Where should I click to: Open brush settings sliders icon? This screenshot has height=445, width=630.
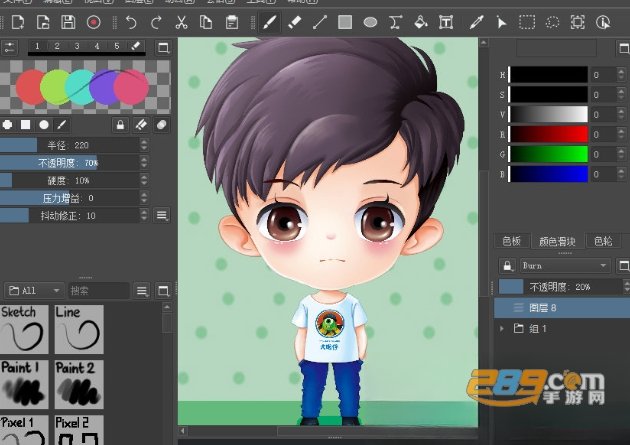click(x=10, y=48)
